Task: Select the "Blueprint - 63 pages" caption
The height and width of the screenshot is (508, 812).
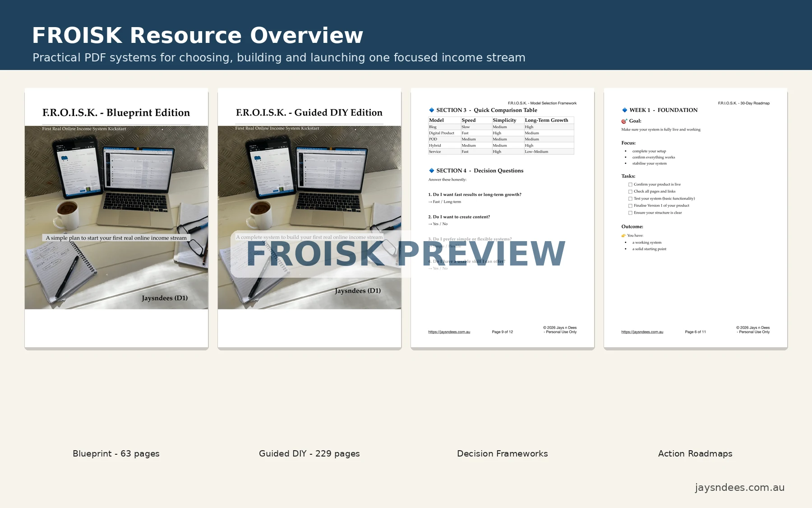Action: pos(116,453)
